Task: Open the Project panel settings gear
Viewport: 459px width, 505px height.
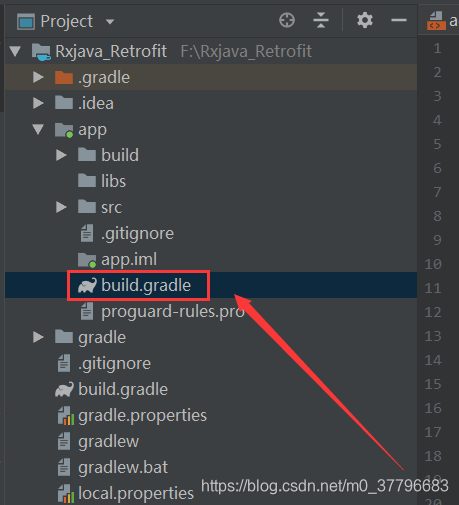Action: 365,20
